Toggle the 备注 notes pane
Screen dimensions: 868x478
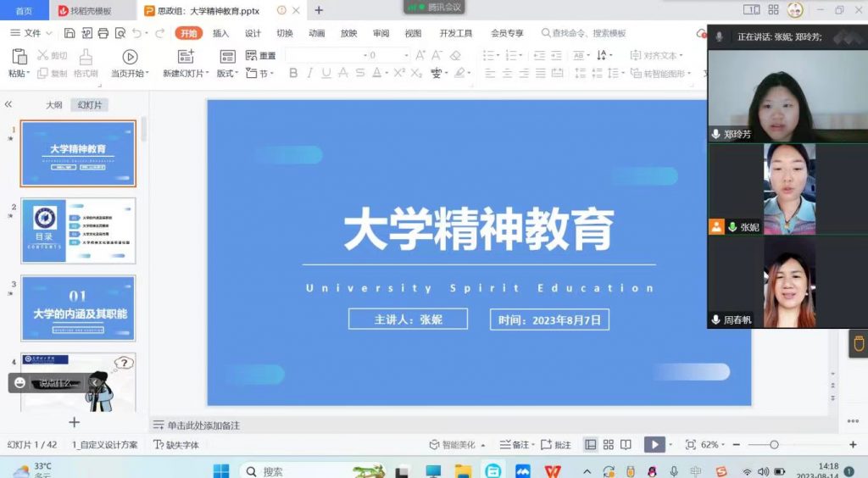514,445
